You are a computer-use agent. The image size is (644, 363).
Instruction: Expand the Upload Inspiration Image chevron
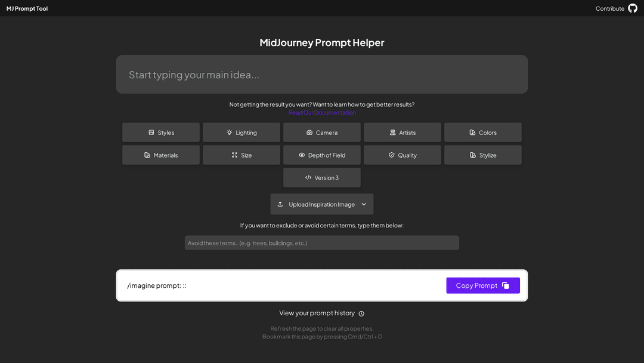(x=364, y=204)
